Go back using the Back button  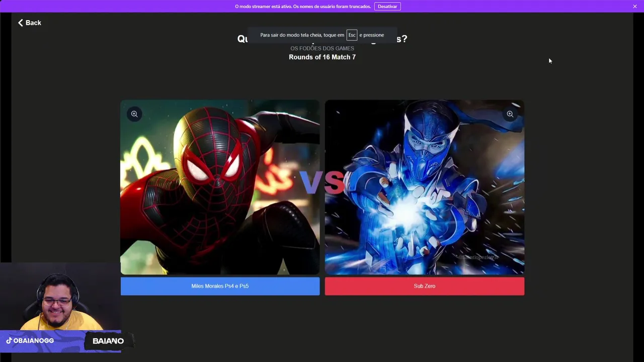pyautogui.click(x=30, y=23)
